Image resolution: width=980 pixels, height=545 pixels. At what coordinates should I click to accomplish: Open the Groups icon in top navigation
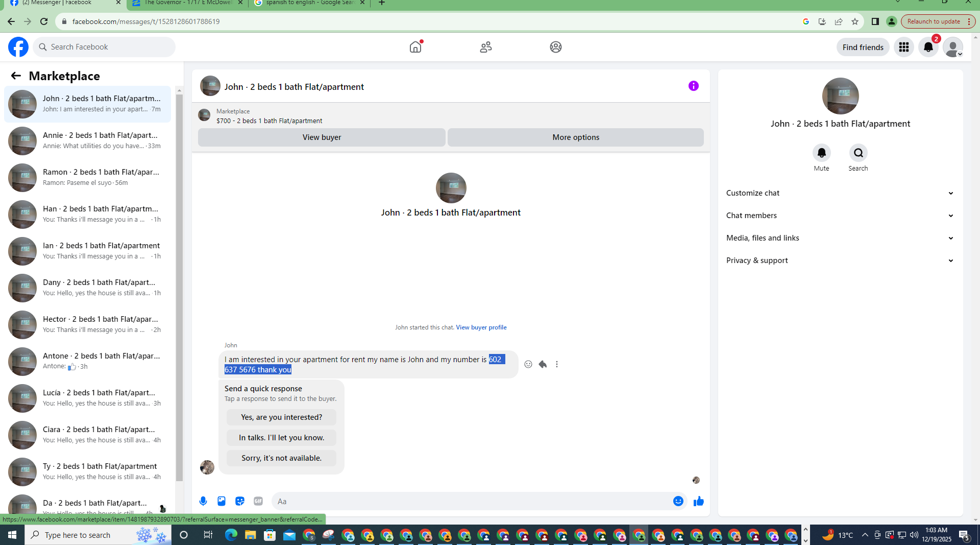(x=556, y=47)
